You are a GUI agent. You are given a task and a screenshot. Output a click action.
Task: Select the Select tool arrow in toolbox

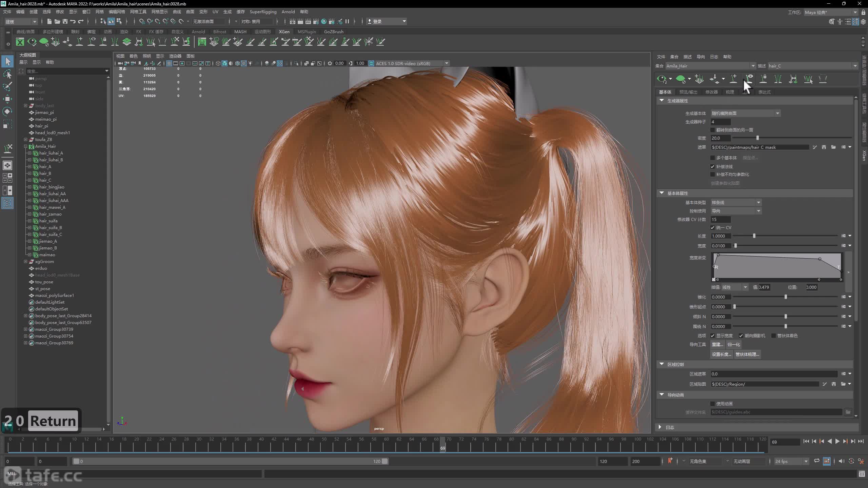pyautogui.click(x=8, y=61)
